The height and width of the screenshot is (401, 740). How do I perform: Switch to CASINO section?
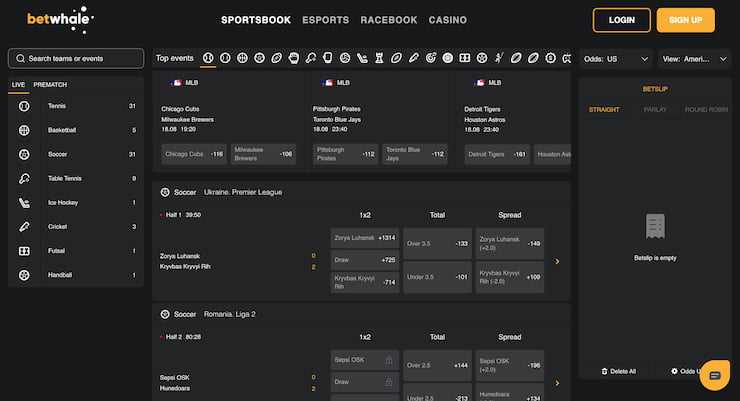[x=448, y=20]
